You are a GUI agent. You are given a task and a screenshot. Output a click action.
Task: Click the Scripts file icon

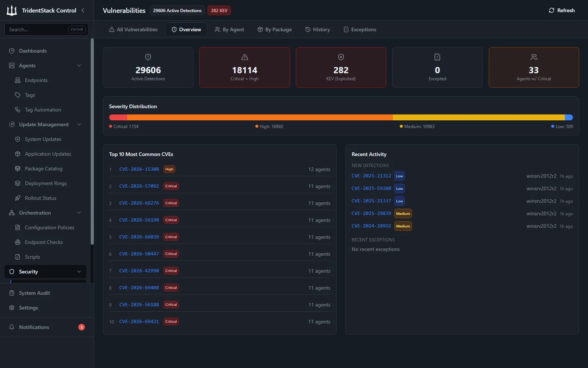17,257
